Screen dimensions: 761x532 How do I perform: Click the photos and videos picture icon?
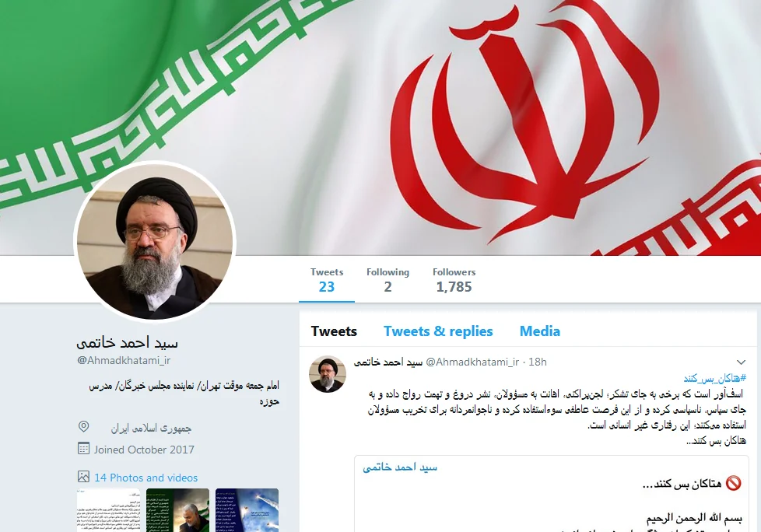click(83, 477)
